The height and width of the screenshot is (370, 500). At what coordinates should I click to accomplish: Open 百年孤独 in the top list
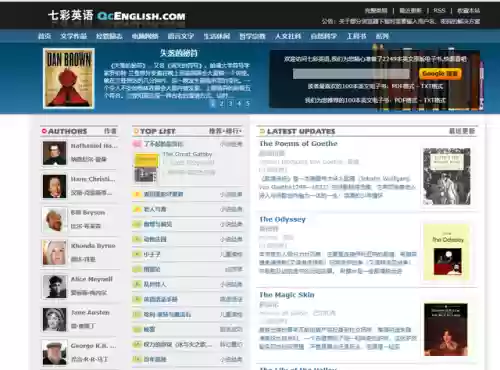(155, 359)
